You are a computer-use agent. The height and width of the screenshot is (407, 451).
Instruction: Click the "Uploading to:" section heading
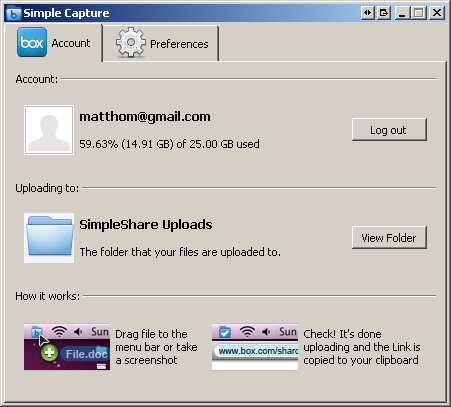pos(47,188)
